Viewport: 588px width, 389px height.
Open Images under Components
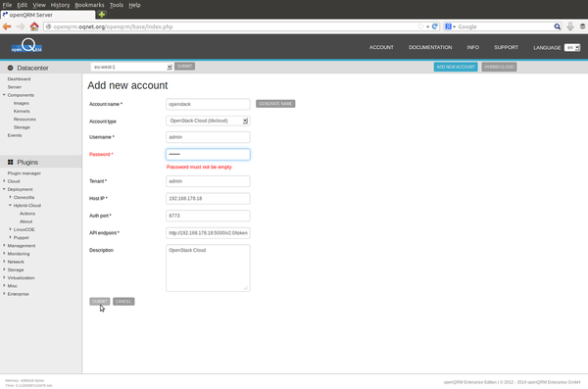click(21, 103)
